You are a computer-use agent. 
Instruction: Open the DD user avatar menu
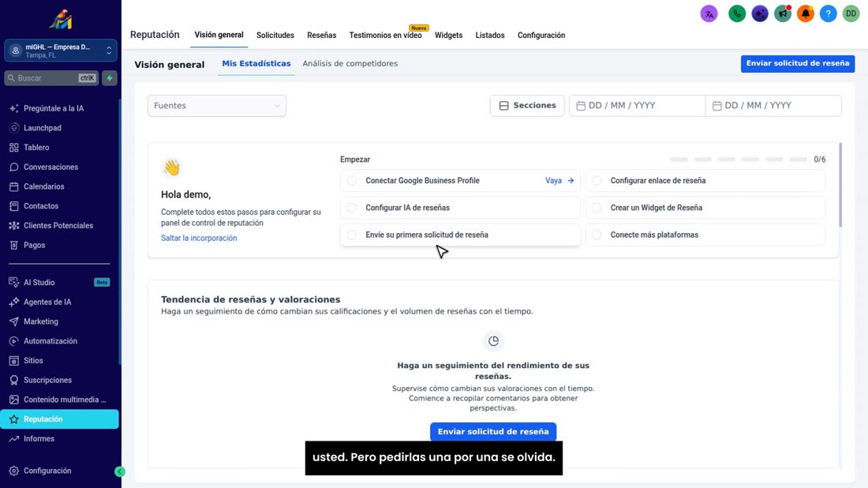tap(851, 14)
